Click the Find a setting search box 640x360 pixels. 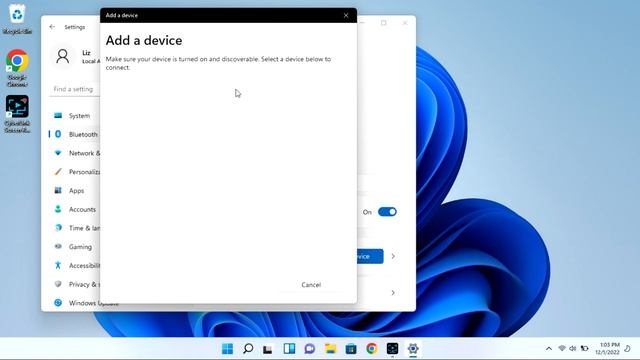(x=75, y=89)
